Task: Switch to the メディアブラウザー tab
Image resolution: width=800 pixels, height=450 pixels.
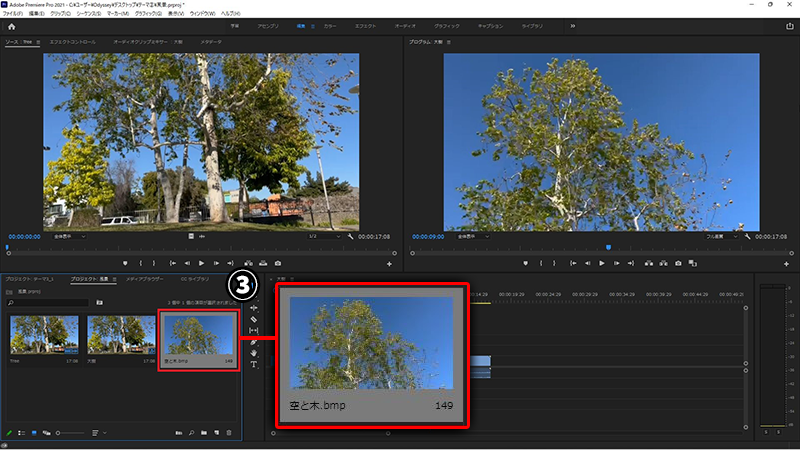Action: 143,279
